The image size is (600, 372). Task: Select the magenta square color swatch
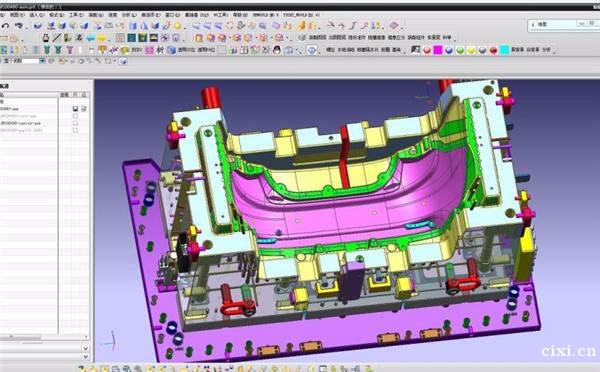[x=438, y=50]
